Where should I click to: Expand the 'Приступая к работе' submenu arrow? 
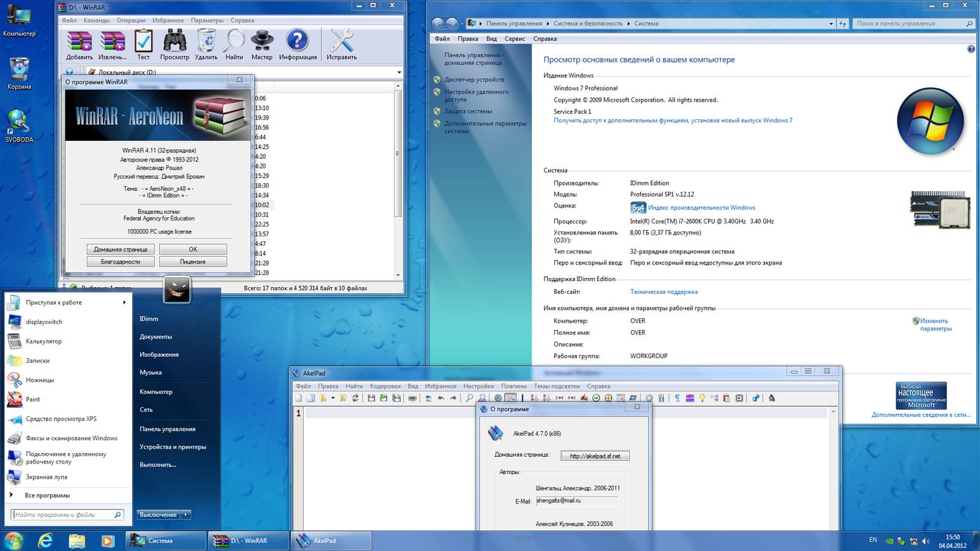(124, 302)
